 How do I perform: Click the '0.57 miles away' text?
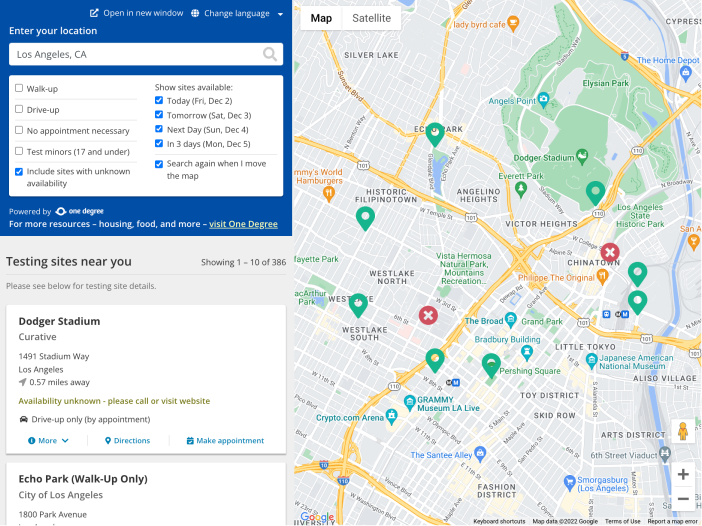click(60, 382)
